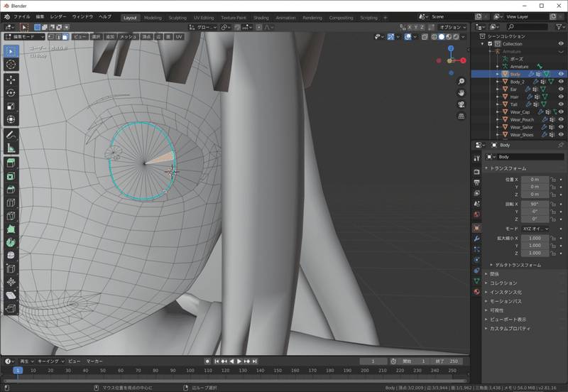Select the Move tool in the toolbar
The height and width of the screenshot is (392, 568).
click(11, 78)
